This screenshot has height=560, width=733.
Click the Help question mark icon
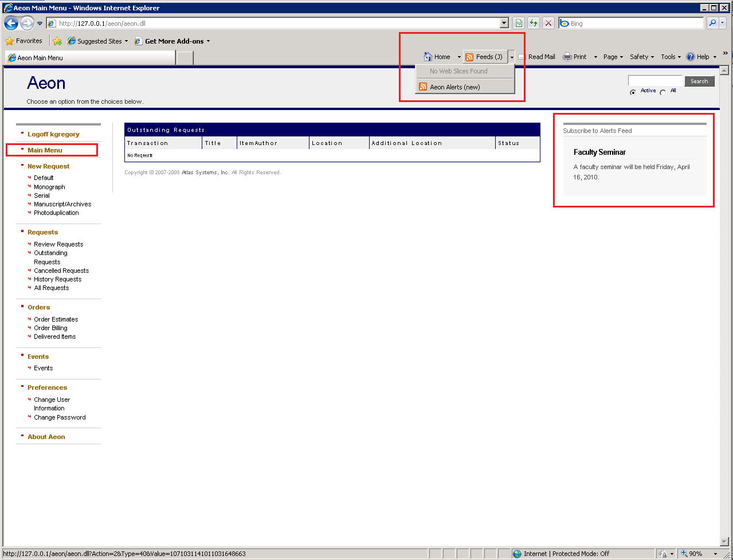point(690,57)
